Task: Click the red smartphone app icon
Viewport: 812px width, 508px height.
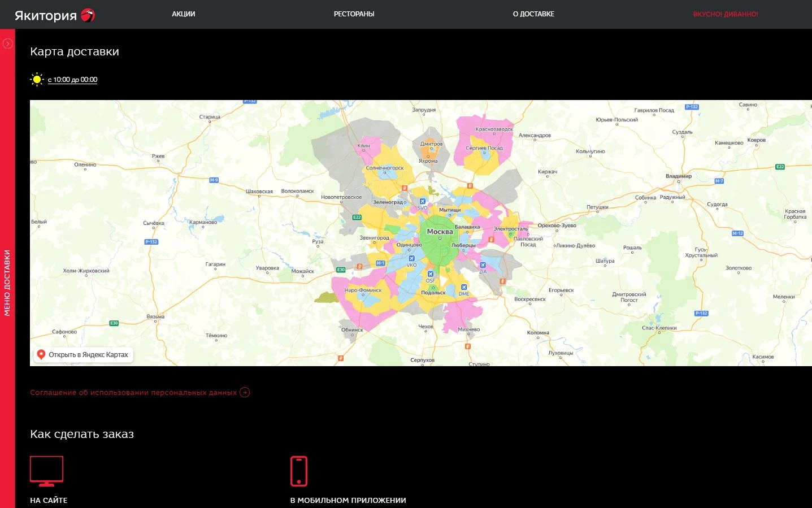Action: [299, 471]
